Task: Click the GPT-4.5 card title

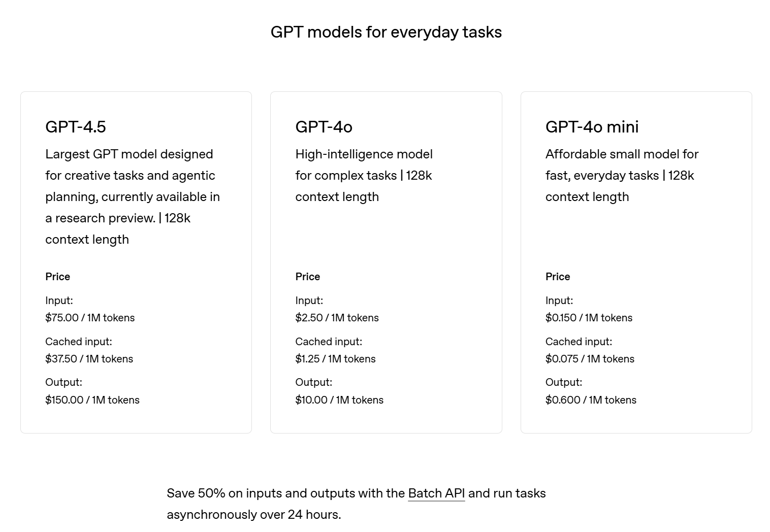Action: point(76,127)
